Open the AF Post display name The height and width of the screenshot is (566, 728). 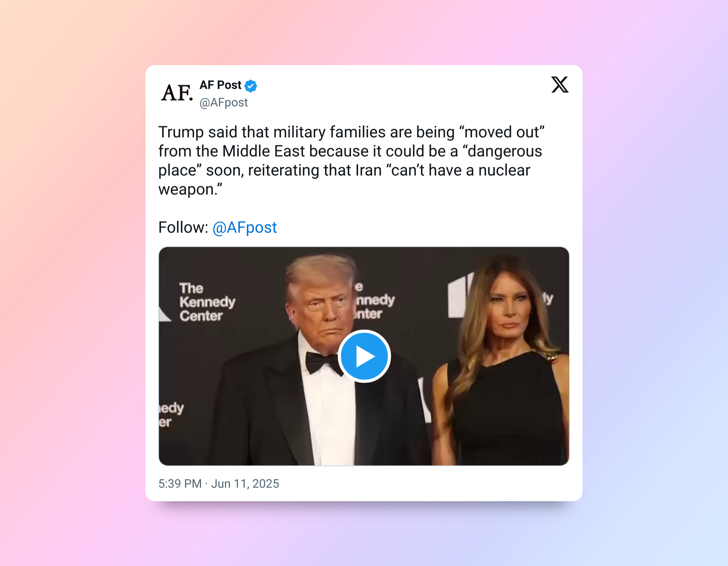click(x=220, y=85)
